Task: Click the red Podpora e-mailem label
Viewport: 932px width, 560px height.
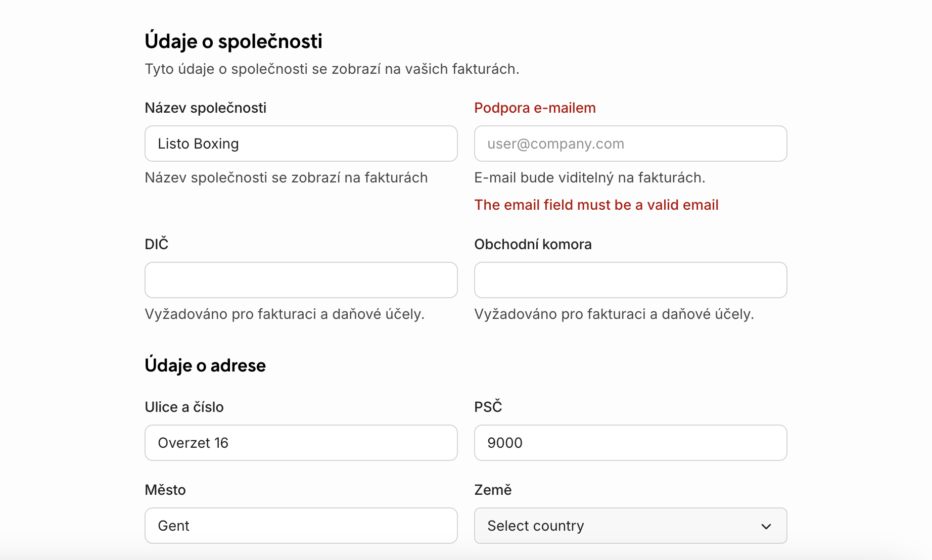Action: point(535,108)
